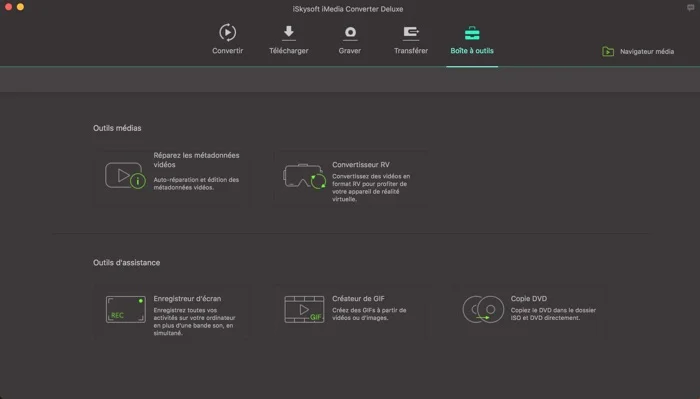This screenshot has height=399, width=700.
Task: Click the iSkysoft iMedia Converter Deluxe title
Action: [348, 9]
